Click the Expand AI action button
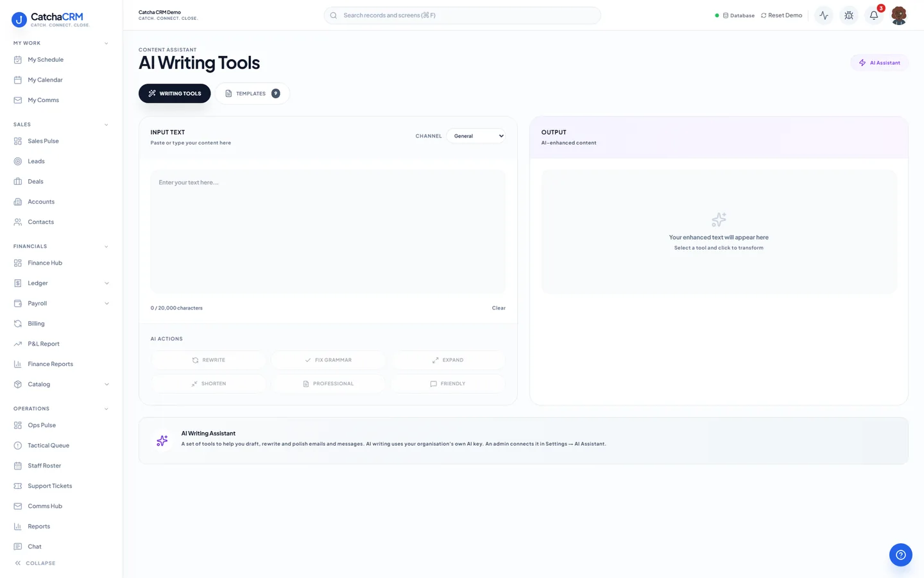The image size is (924, 578). (x=448, y=360)
